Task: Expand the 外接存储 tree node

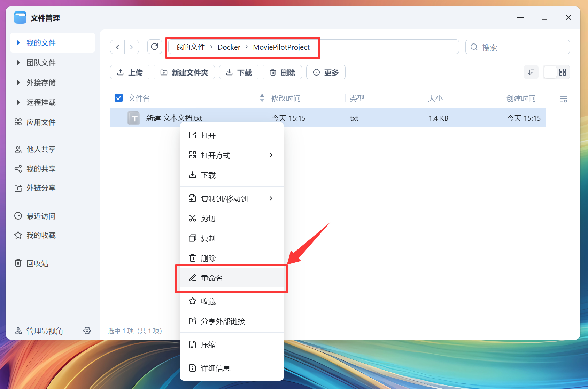Action: [18, 82]
